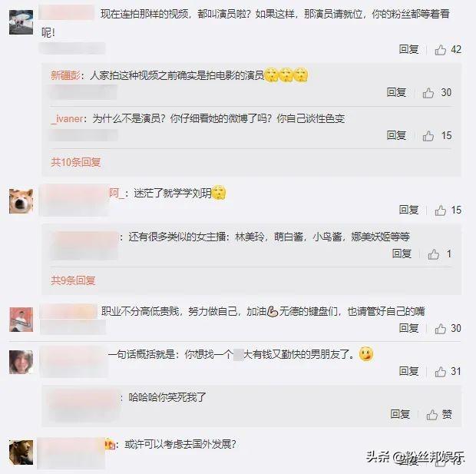This screenshot has height=474, width=476.
Task: Like the female streamers reply with 1 like
Action: pyautogui.click(x=434, y=254)
